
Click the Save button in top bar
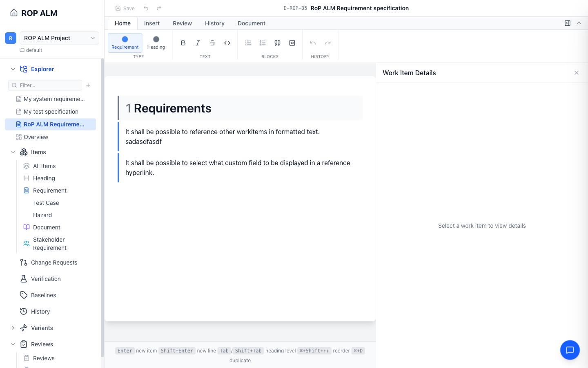125,8
